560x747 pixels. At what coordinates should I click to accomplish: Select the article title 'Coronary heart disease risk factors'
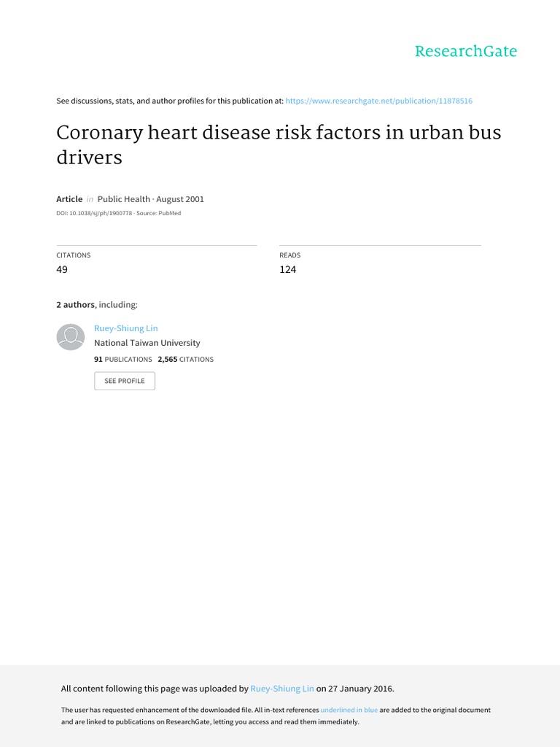pyautogui.click(x=217, y=133)
